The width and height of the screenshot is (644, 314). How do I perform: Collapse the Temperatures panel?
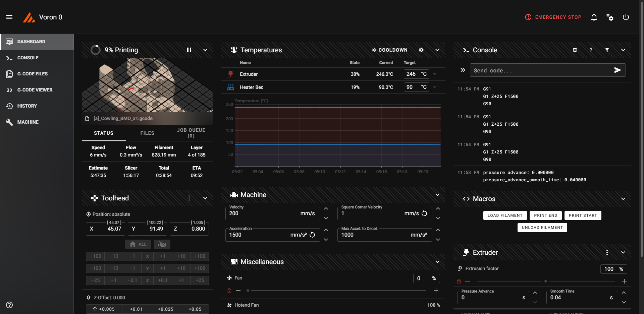[437, 50]
